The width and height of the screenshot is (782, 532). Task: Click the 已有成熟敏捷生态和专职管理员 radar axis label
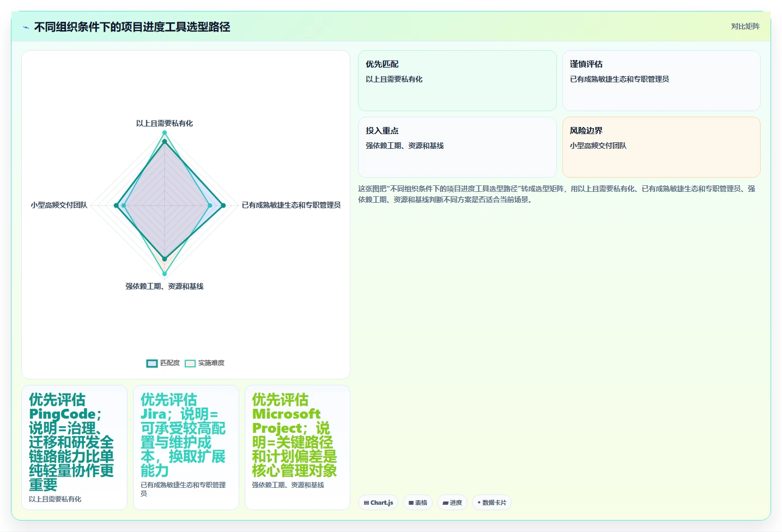pos(291,205)
